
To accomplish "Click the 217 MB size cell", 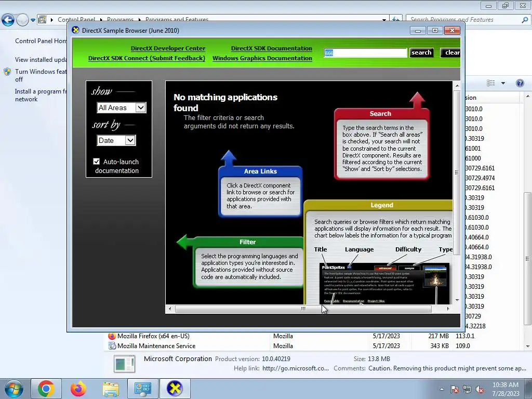I will point(438,336).
